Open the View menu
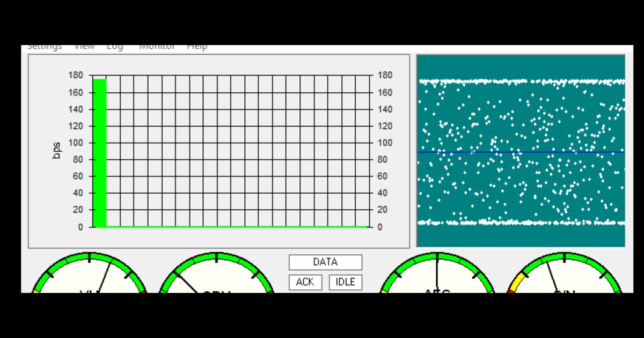The height and width of the screenshot is (338, 644). [84, 46]
